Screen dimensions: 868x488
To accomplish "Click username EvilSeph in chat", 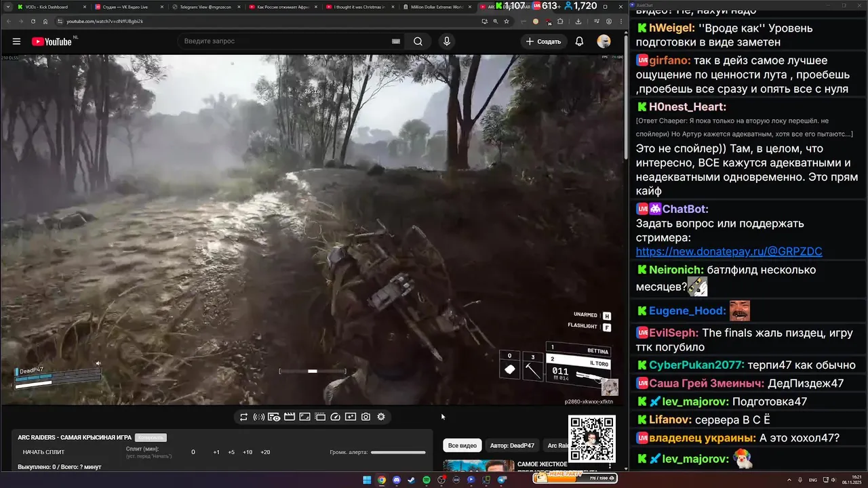I will click(673, 333).
